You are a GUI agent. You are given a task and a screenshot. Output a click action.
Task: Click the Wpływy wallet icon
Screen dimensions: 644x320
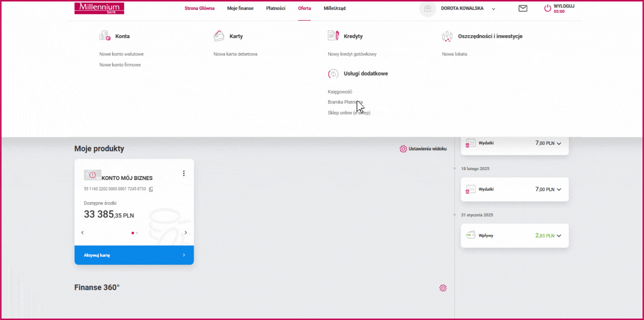point(471,235)
